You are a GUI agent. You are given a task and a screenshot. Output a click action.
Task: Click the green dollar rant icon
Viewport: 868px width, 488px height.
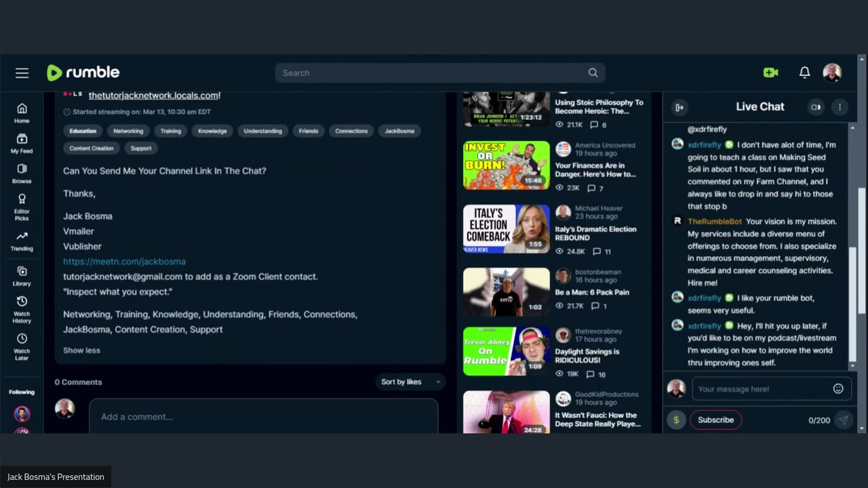[x=676, y=420]
